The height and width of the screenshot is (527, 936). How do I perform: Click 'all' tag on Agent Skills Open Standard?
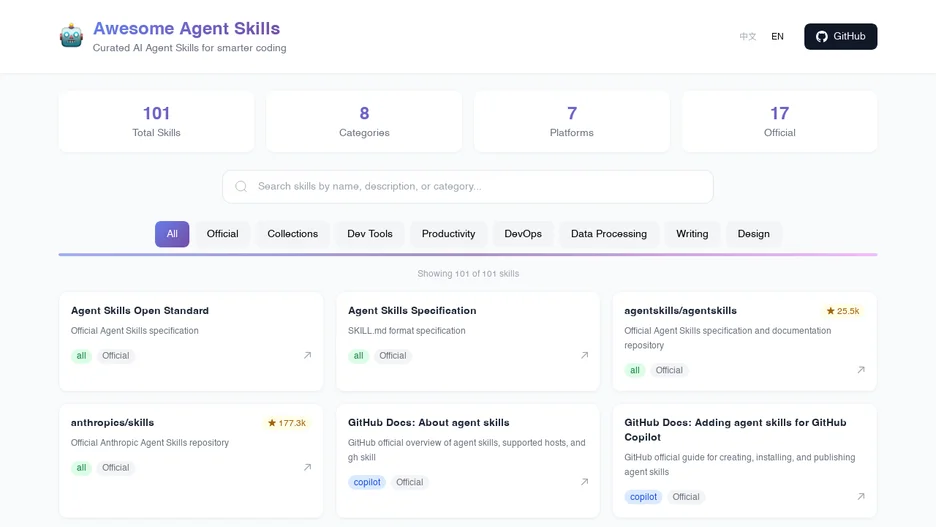click(81, 356)
